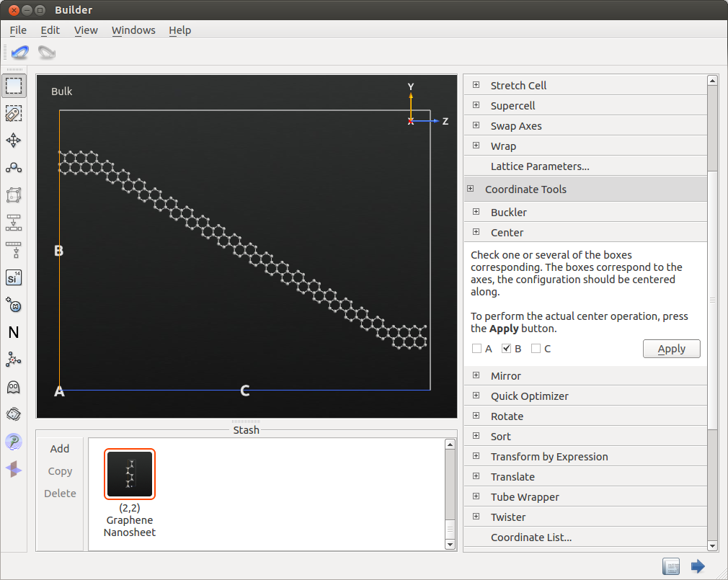Open the question mark help tool icon
Image resolution: width=728 pixels, height=580 pixels.
tap(14, 441)
